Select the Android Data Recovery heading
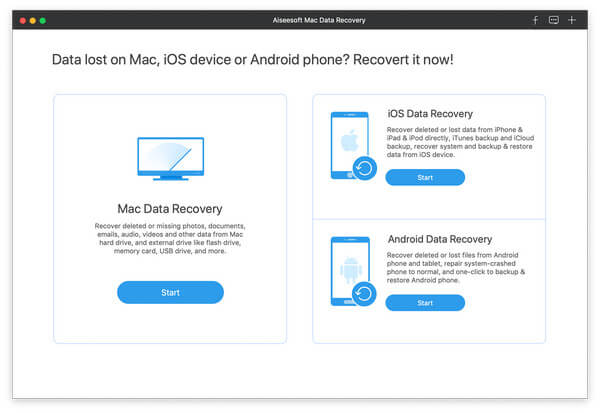The image size is (600, 413). pyautogui.click(x=439, y=239)
